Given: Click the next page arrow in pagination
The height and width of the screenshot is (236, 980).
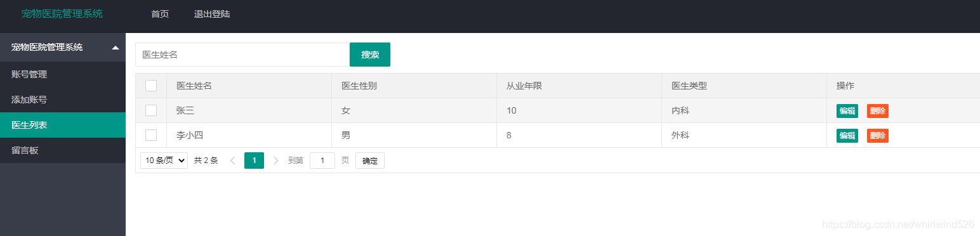Looking at the screenshot, I should coord(275,161).
